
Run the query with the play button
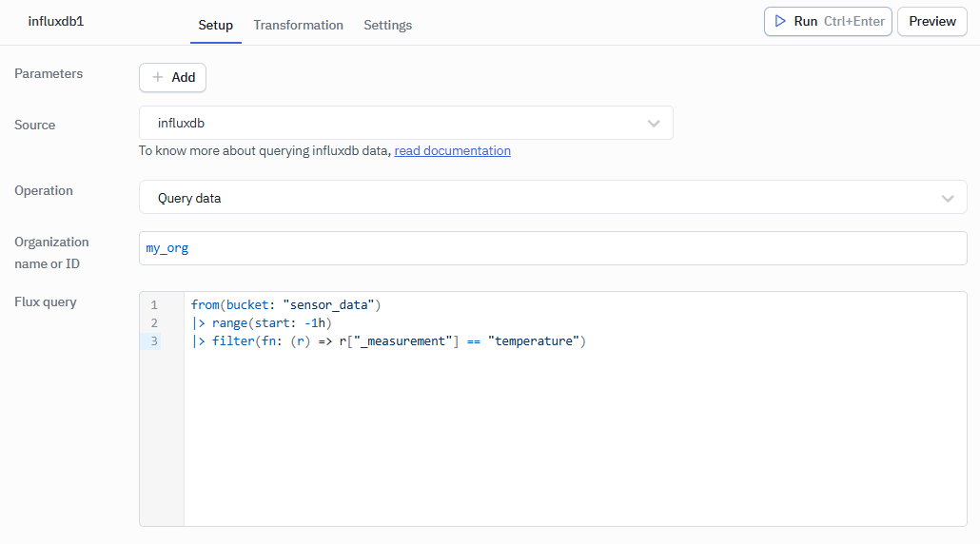[827, 21]
